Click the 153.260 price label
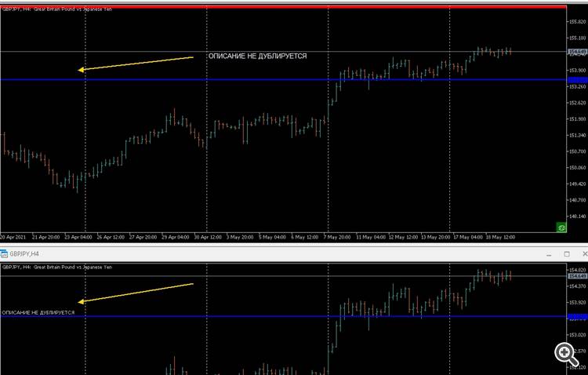This screenshot has height=375, width=588. point(577,86)
